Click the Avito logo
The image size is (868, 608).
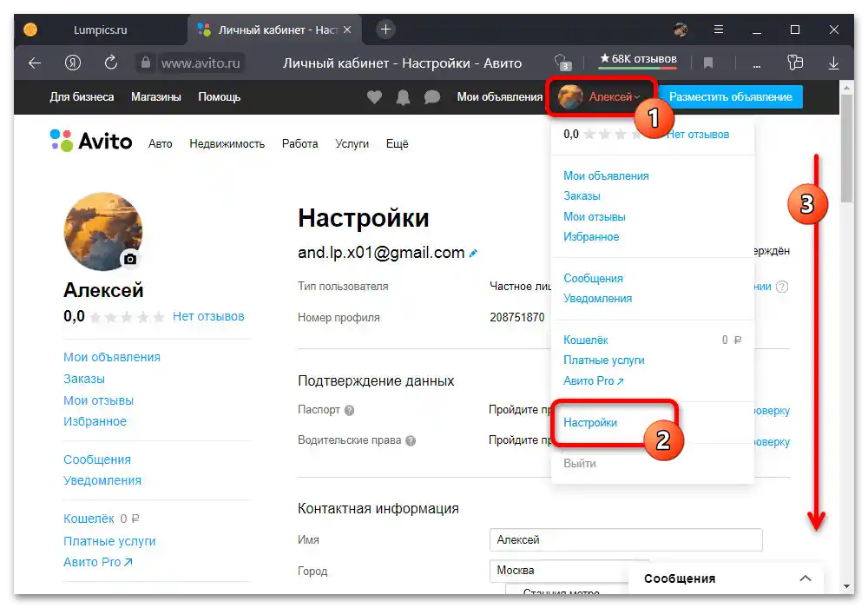click(91, 142)
